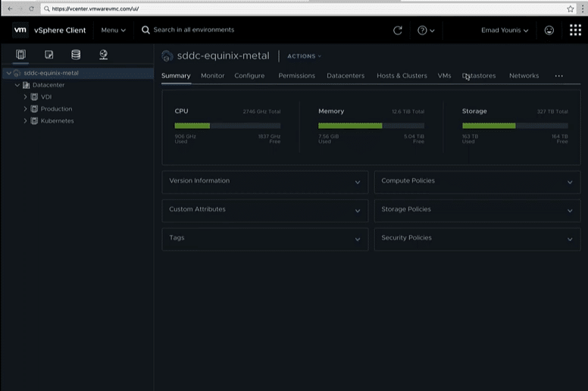Switch to the VMs tab

click(444, 76)
